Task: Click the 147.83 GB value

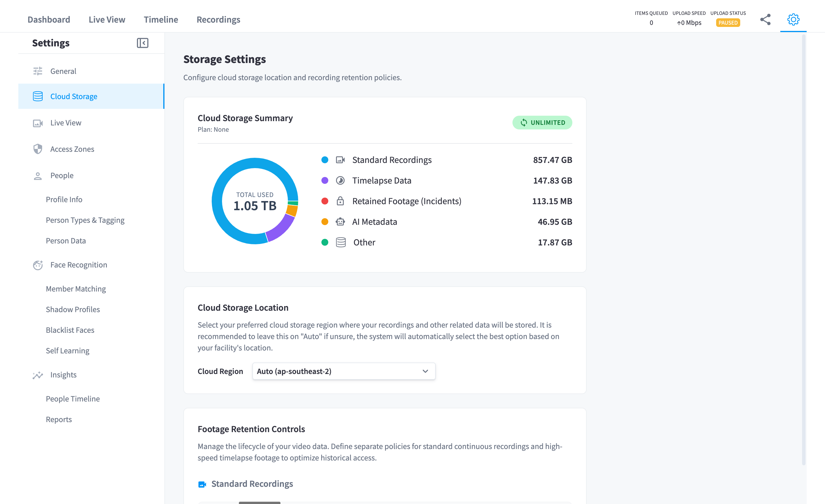Action: (553, 180)
